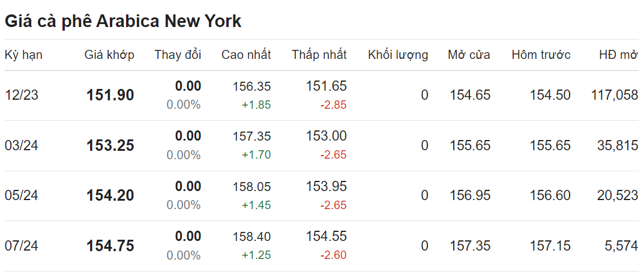Click the 154.75 matched price

110,246
